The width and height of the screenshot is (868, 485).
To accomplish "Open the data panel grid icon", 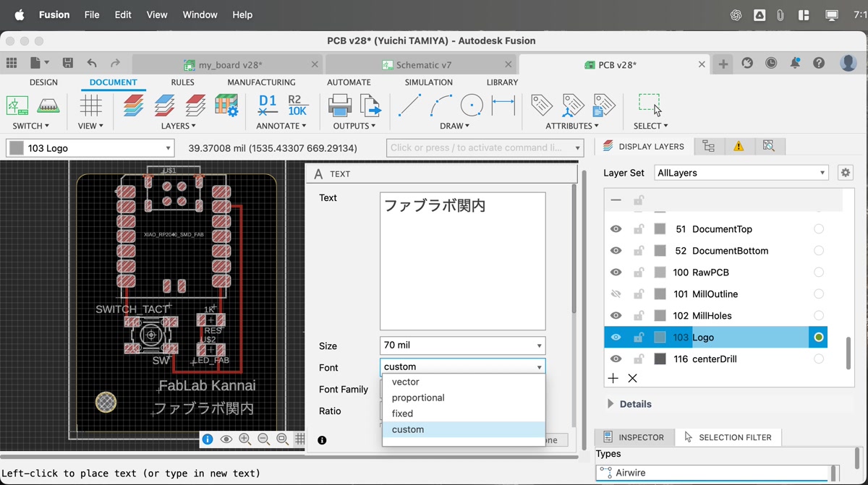I will 12,64.
